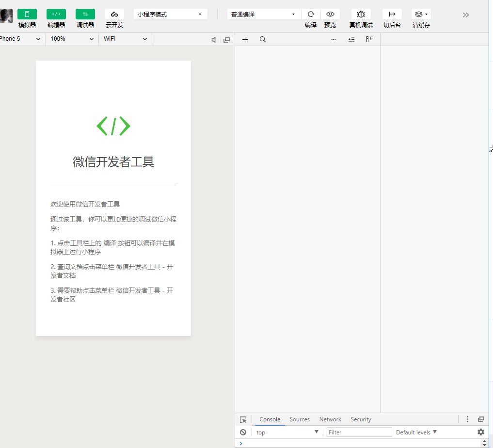
Task: Click the 清缓存 clear cache icon
Action: 421,14
